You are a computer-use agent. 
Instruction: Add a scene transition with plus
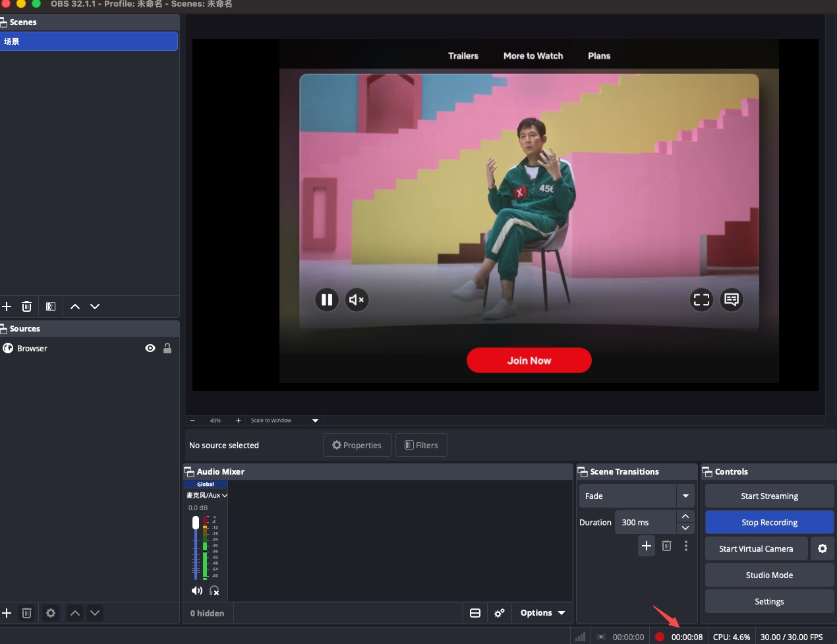647,546
